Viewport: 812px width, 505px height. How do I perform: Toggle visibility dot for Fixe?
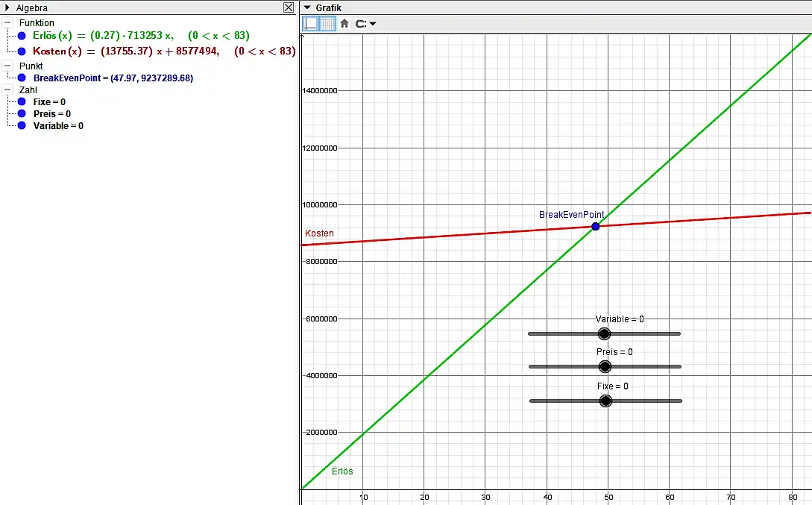[x=22, y=102]
